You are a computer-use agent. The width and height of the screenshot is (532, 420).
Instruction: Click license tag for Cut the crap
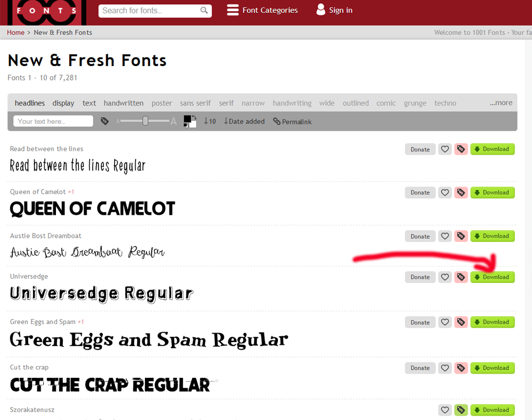461,368
